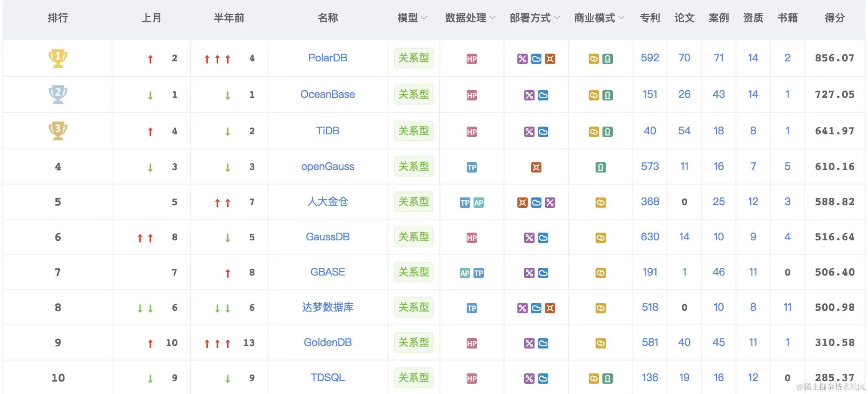
Task: Click the 论文 column header
Action: pyautogui.click(x=685, y=18)
